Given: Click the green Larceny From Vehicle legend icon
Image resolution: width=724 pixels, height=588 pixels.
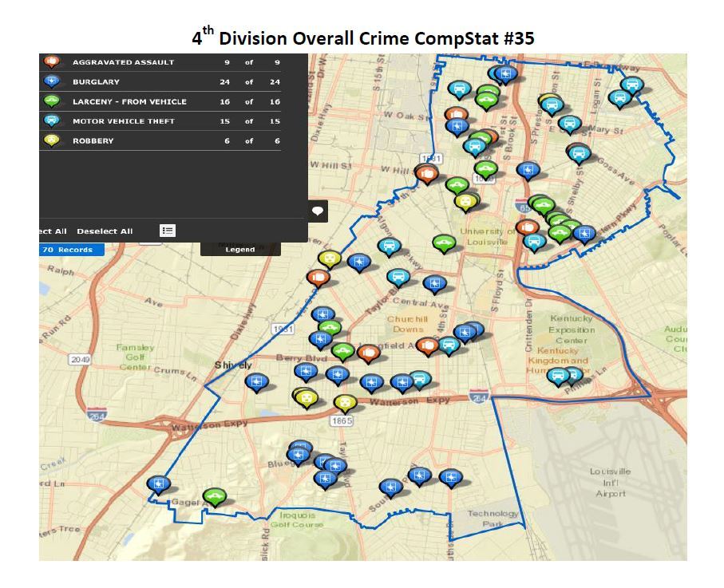Looking at the screenshot, I should [x=52, y=101].
